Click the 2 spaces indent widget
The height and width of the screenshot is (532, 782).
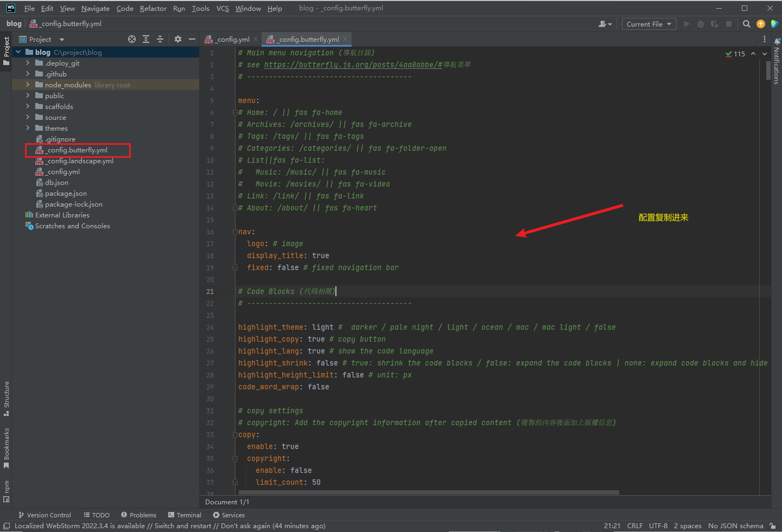tap(688, 525)
